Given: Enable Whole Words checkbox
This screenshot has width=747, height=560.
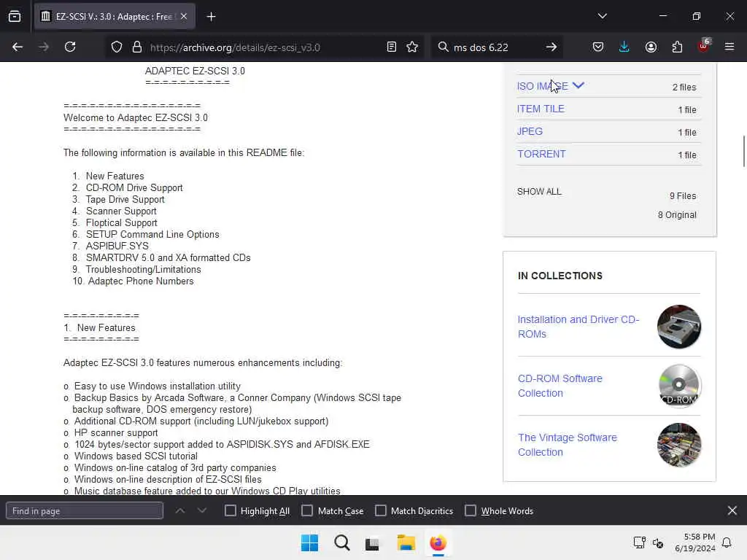Looking at the screenshot, I should 471,510.
